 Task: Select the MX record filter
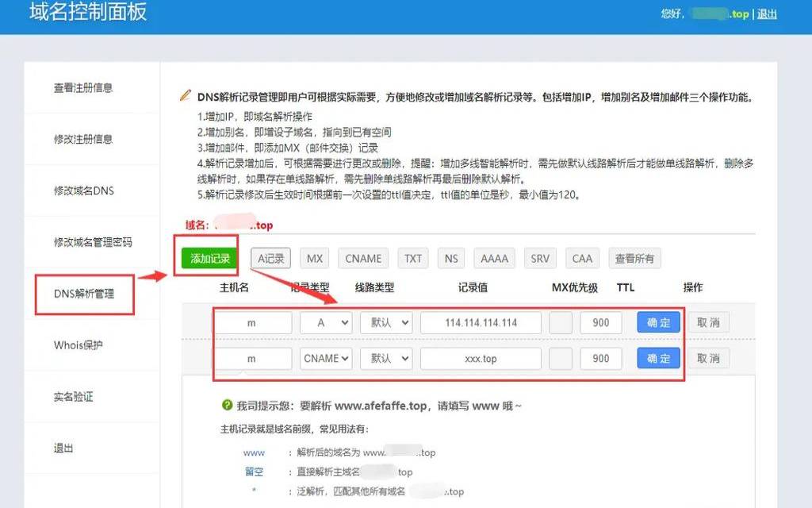coord(314,258)
